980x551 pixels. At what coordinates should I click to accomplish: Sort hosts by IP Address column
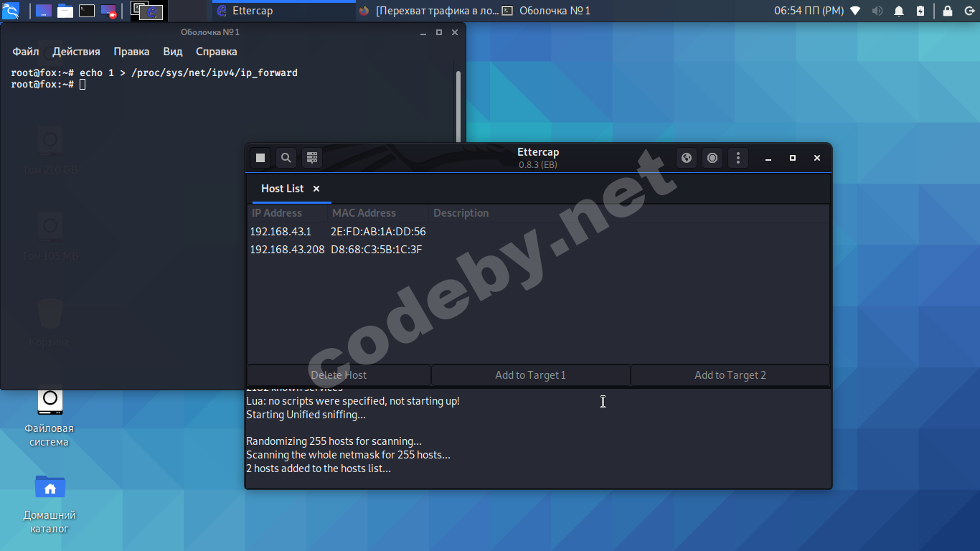coord(277,213)
